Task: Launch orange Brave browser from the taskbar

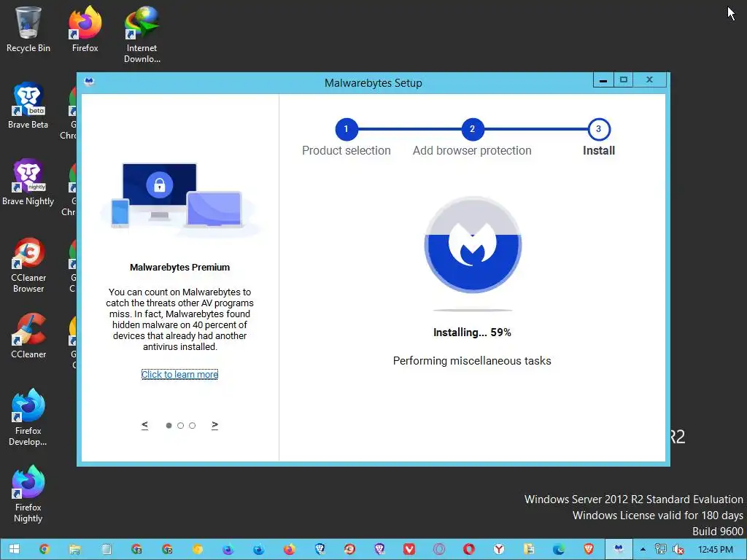Action: pyautogui.click(x=589, y=549)
